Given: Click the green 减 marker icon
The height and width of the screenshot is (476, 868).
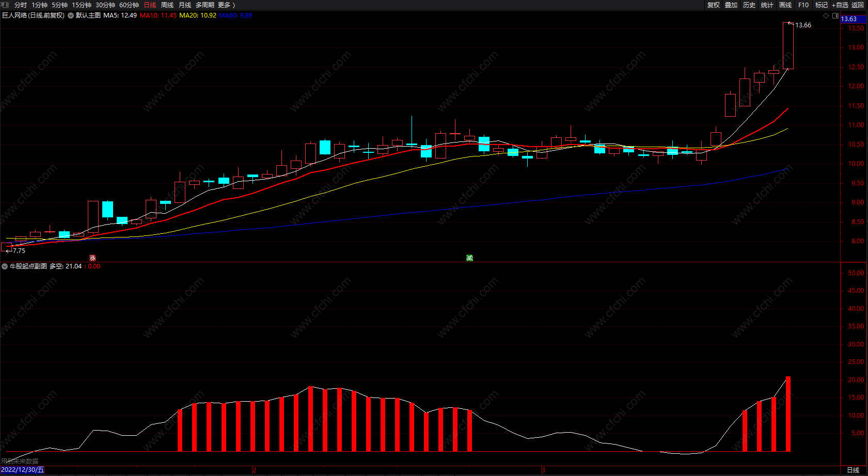Looking at the screenshot, I should 469,258.
